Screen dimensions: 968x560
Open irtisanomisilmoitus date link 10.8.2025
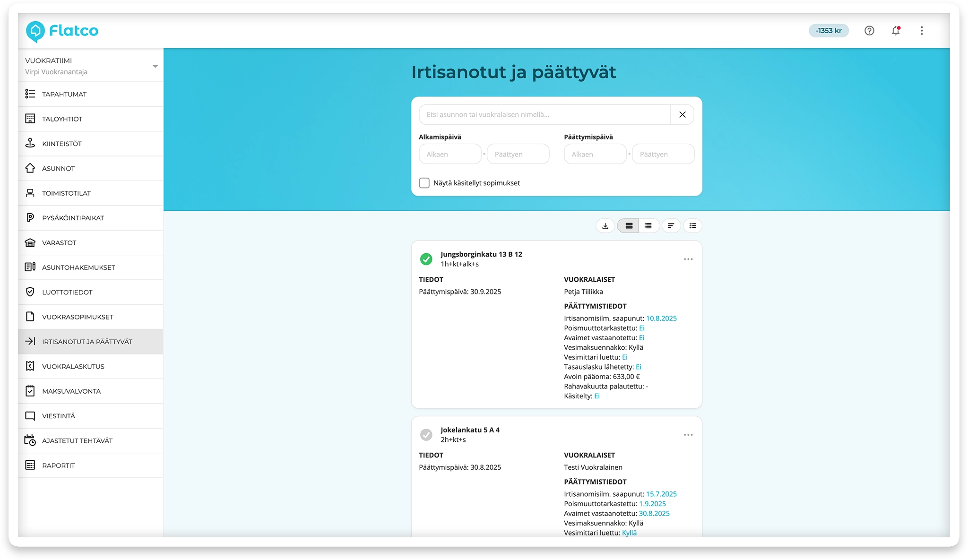click(661, 318)
